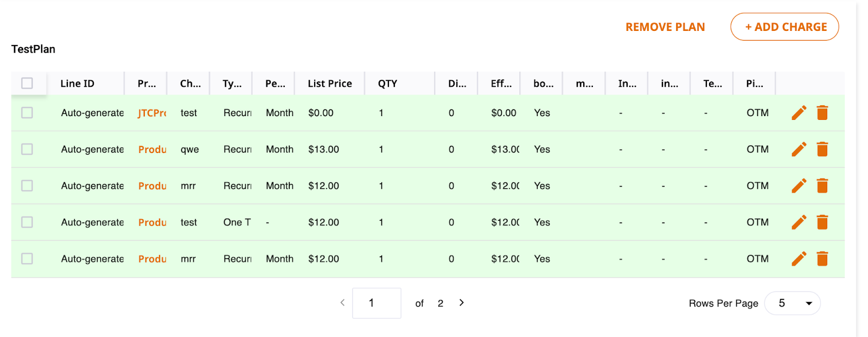Check the box for the $13.00 row
Viewport: 868px width, 337px height.
coord(27,149)
